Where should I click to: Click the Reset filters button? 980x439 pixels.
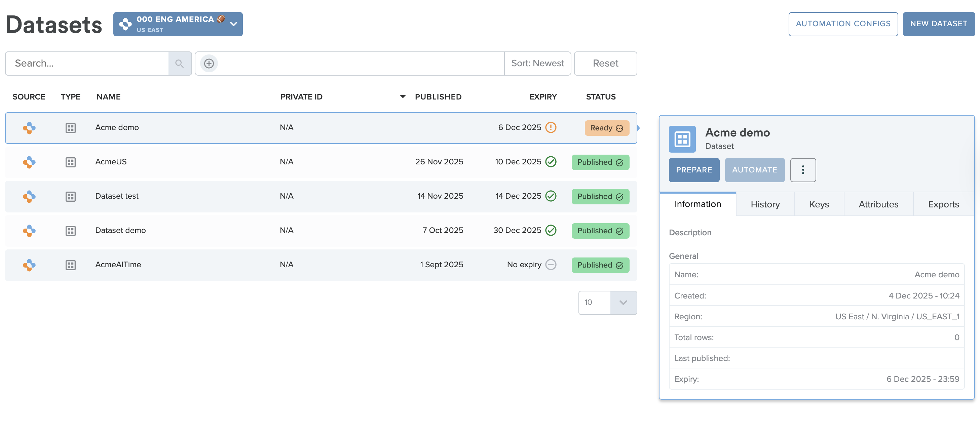(x=605, y=64)
